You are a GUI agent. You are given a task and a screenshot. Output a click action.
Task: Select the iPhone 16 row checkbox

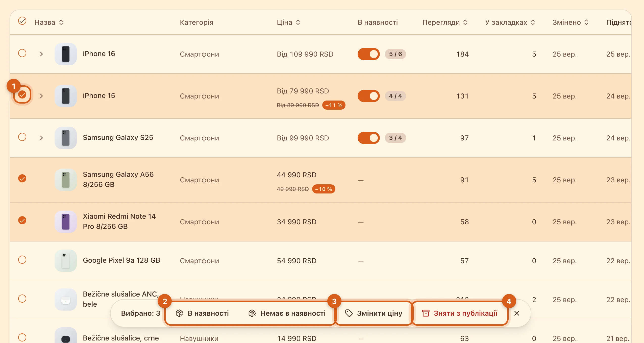coord(22,53)
